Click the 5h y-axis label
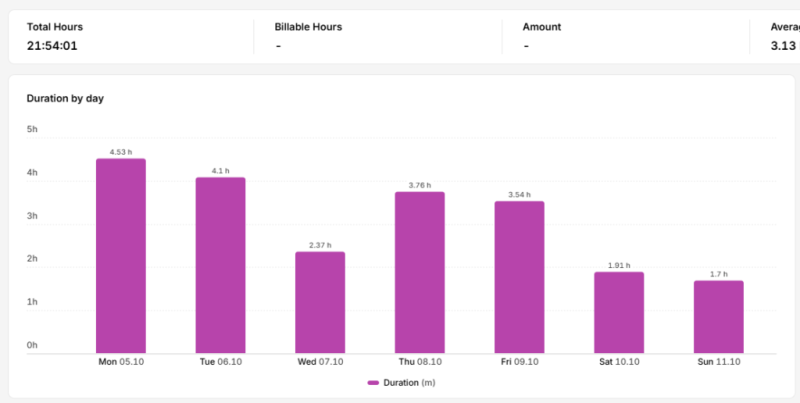This screenshot has height=403, width=800. tap(32, 130)
